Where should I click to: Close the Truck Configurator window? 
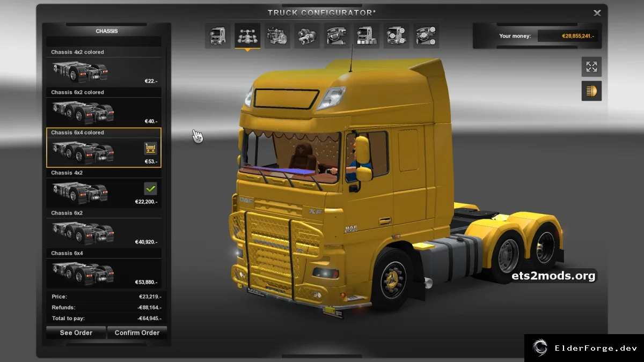coord(597,13)
